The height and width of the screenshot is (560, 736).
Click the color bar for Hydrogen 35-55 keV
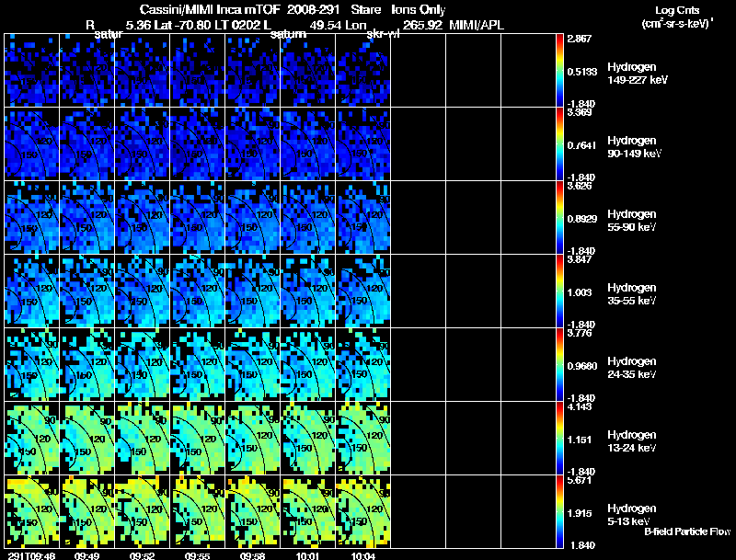coord(559,291)
